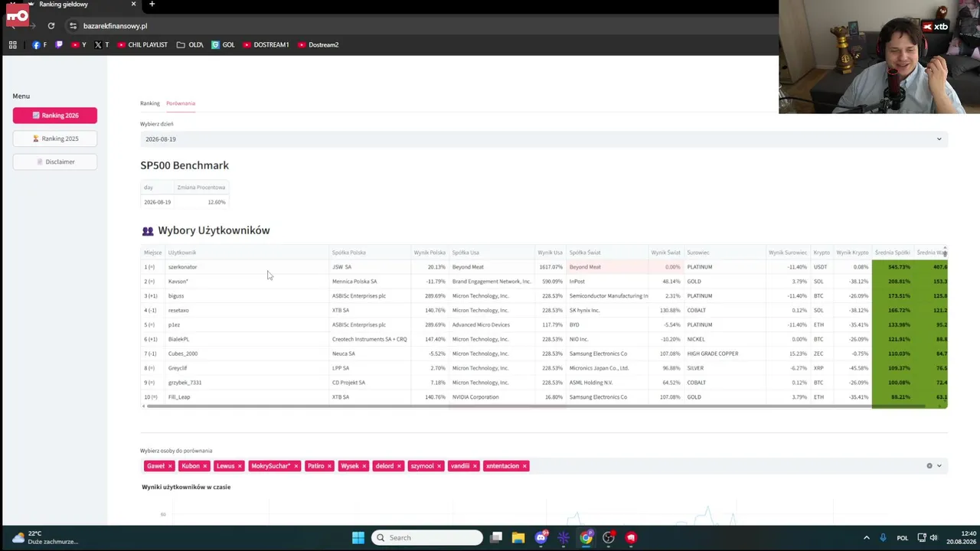Open Ranking 2025 in the menu
Image resolution: width=980 pixels, height=551 pixels.
pyautogui.click(x=55, y=139)
